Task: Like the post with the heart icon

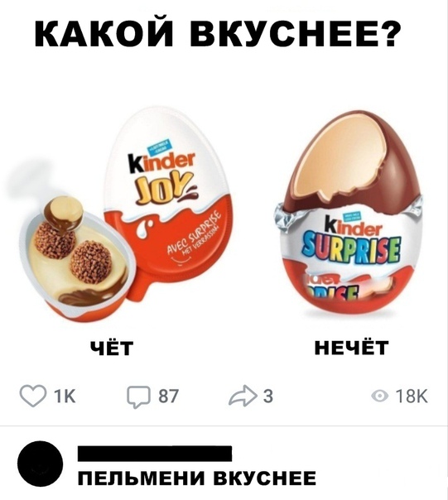Action: click(32, 397)
